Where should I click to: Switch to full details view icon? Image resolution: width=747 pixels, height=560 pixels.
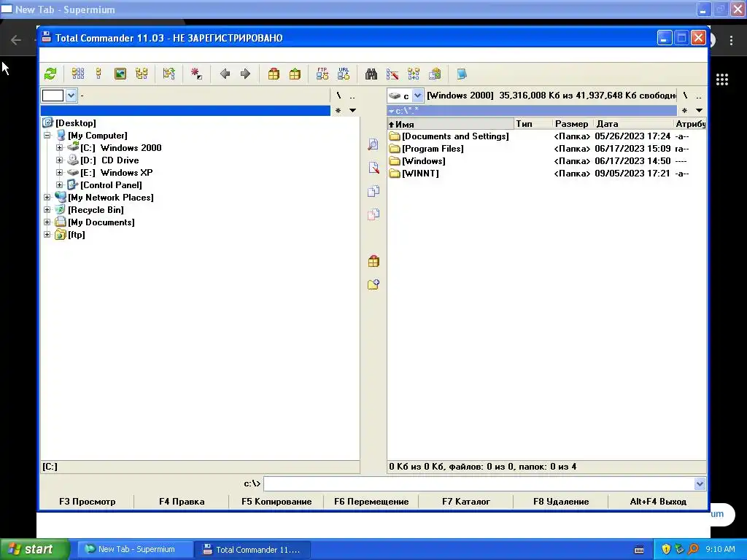coord(98,74)
